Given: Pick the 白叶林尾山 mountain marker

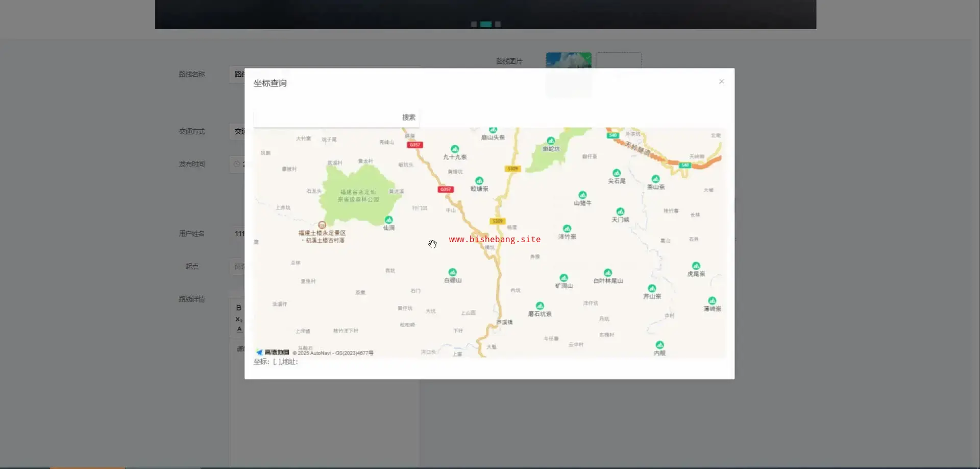Looking at the screenshot, I should [607, 273].
